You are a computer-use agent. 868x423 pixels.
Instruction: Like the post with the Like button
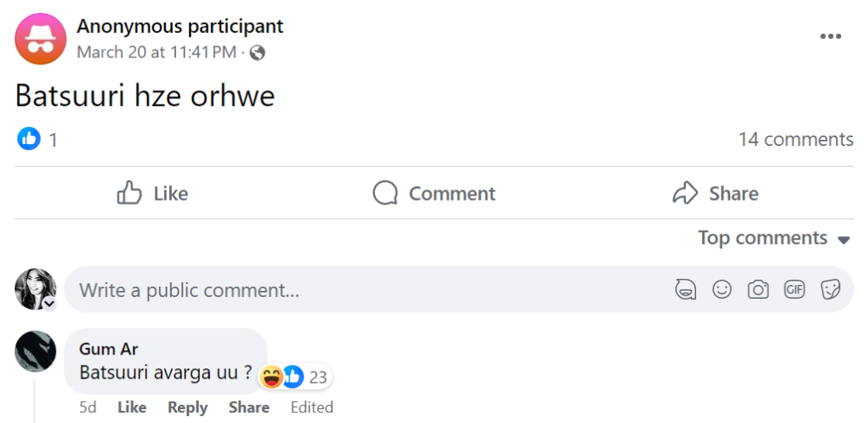pyautogui.click(x=153, y=193)
